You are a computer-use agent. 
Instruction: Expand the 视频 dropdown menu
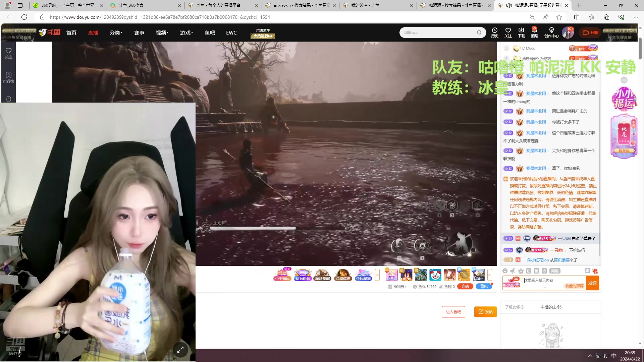coord(162,33)
